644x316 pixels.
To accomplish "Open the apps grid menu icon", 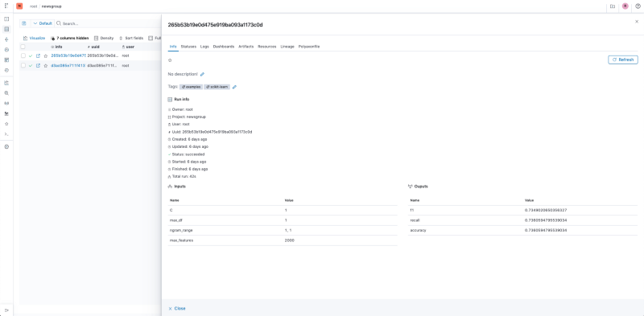I will coord(6,6).
